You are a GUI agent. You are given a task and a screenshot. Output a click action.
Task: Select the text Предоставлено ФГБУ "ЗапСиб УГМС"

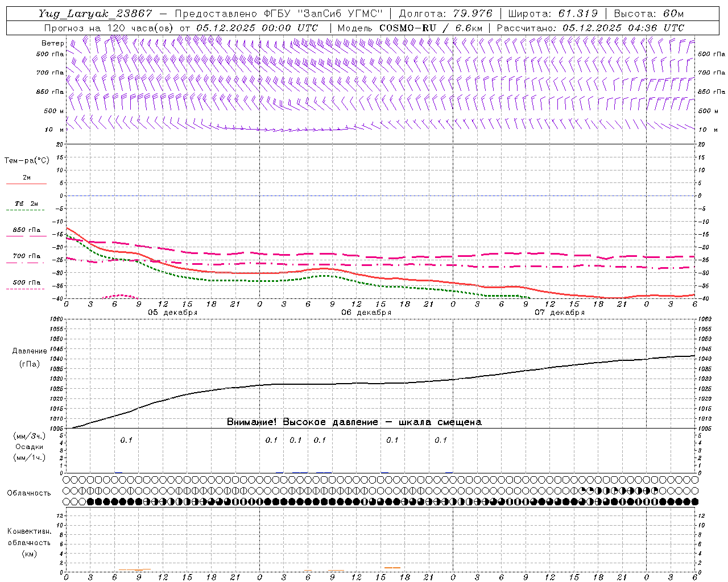[279, 14]
